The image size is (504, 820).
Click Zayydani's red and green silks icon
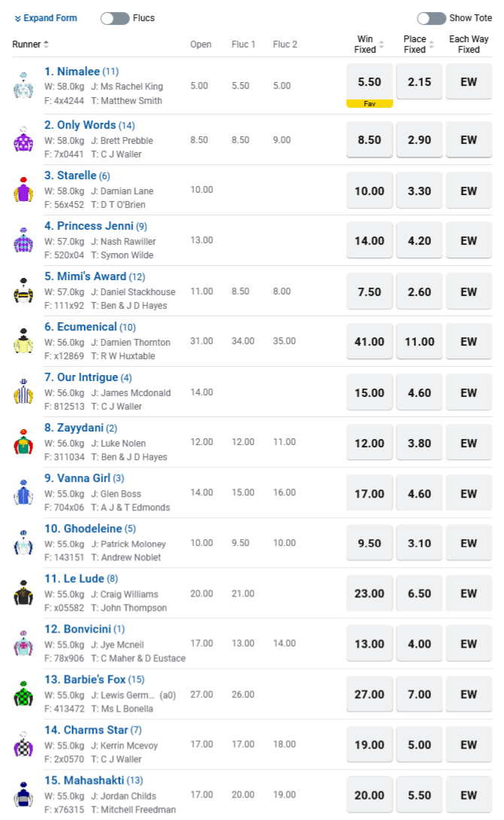[23, 442]
